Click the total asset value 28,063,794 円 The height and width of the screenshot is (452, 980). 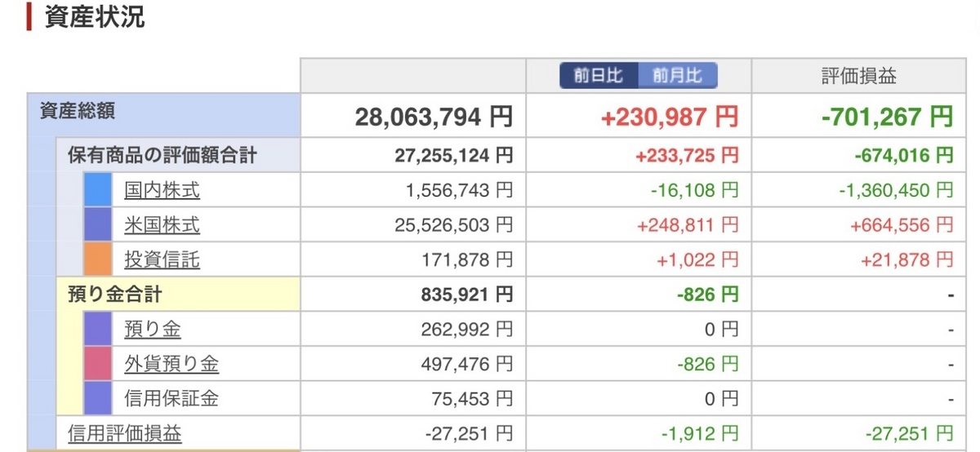pos(434,117)
